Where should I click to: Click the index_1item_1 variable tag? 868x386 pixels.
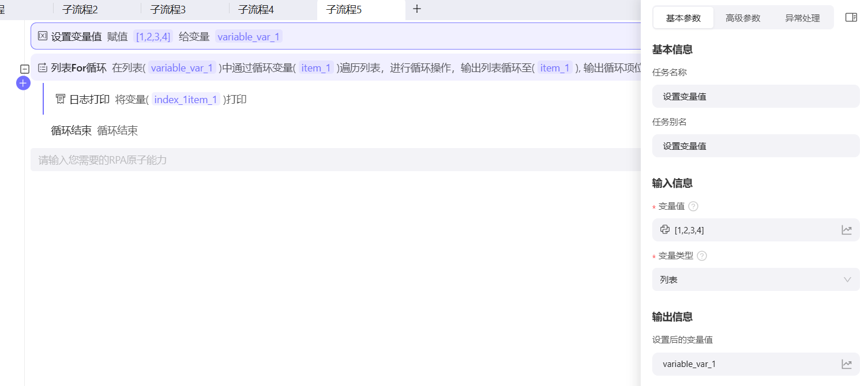click(x=186, y=100)
